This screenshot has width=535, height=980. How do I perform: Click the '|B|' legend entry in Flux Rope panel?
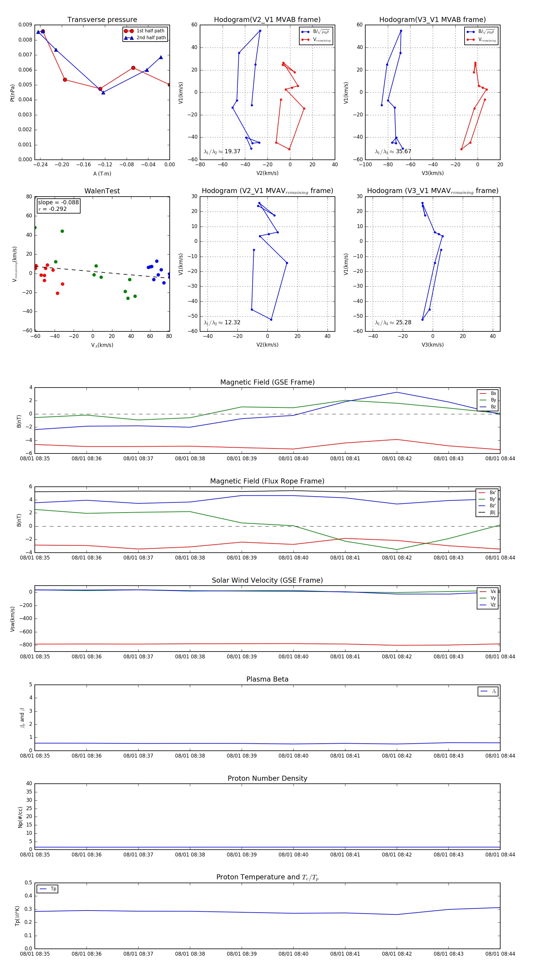(x=487, y=513)
